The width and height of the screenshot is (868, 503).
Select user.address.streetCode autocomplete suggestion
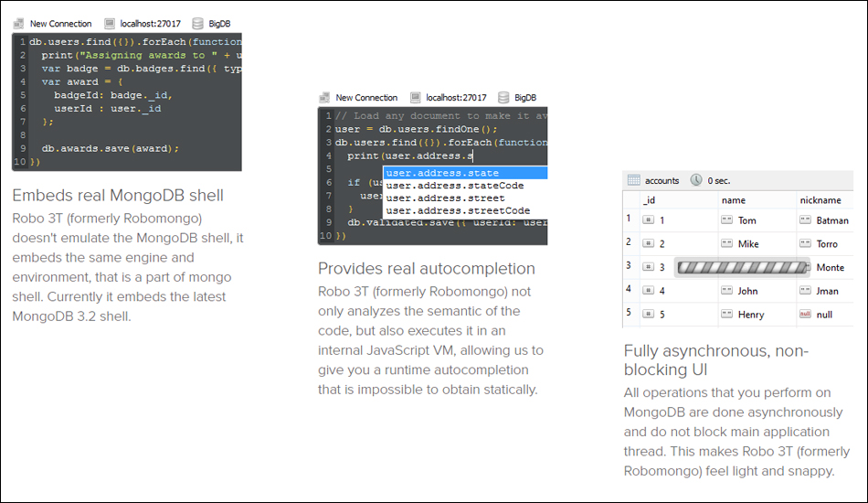point(466,210)
